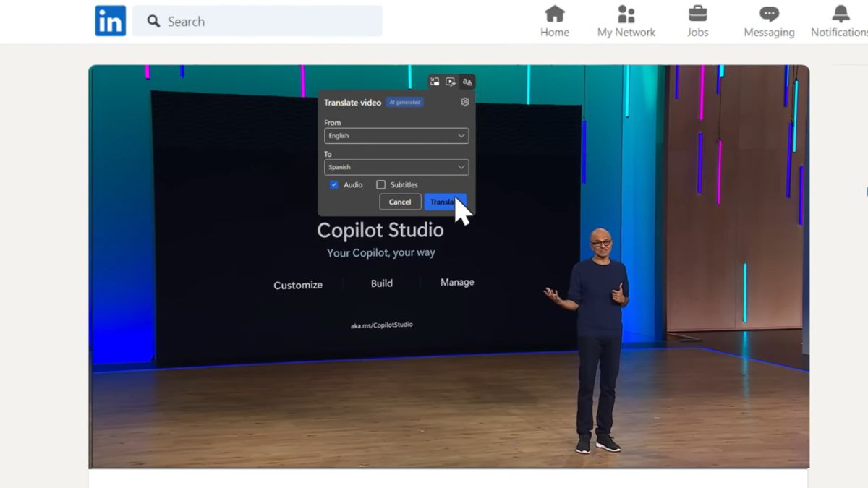Viewport: 868px width, 488px height.
Task: Open the picture-in-picture icon above the video
Action: tap(435, 81)
